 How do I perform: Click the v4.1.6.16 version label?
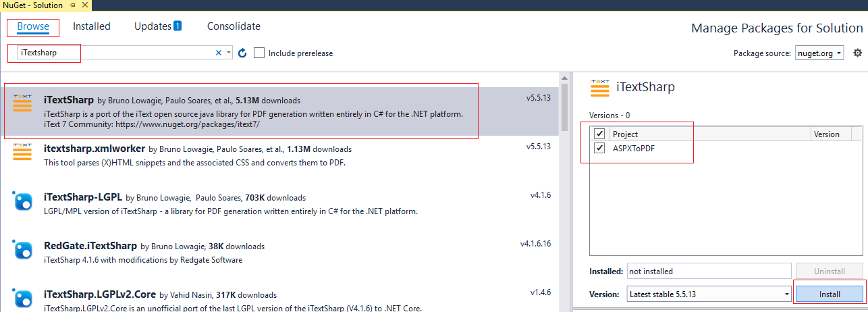pyautogui.click(x=536, y=243)
